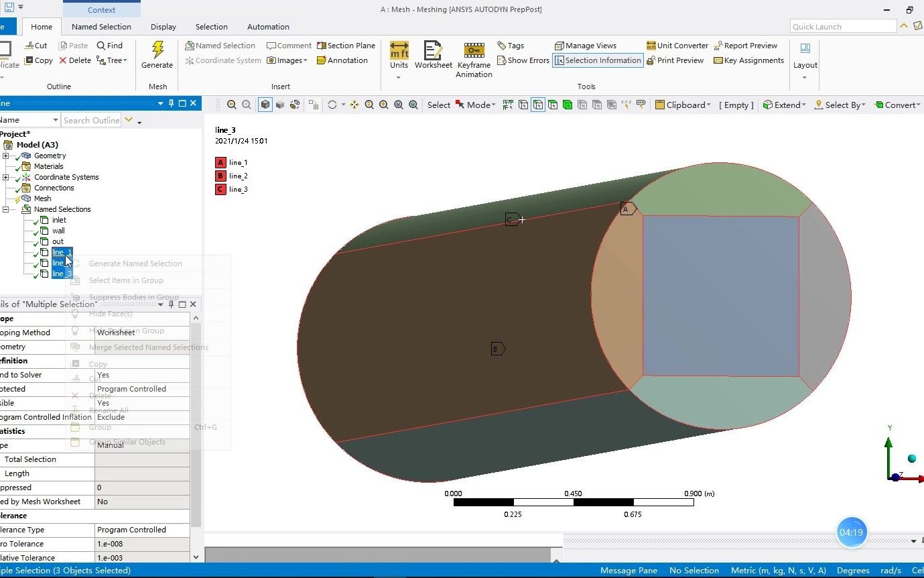Toggle Selection Information panel
Viewport: 924px width, 578px height.
[x=597, y=60]
